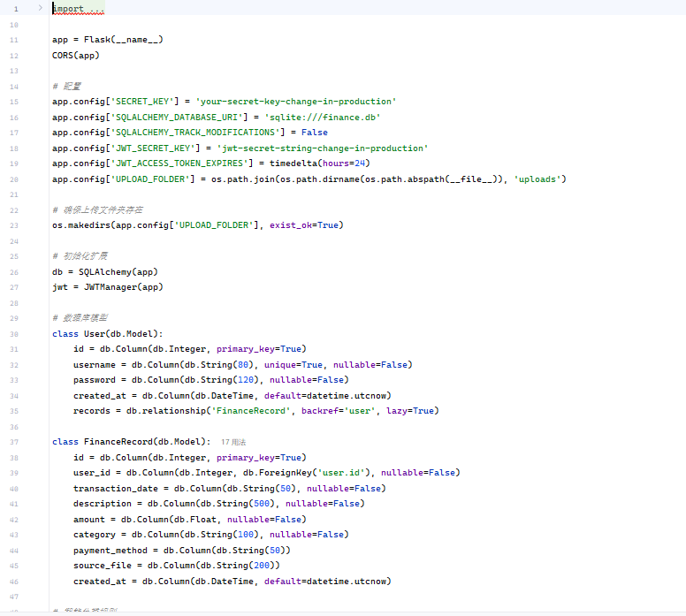Click the '17 用法' usages hint

pos(233,442)
